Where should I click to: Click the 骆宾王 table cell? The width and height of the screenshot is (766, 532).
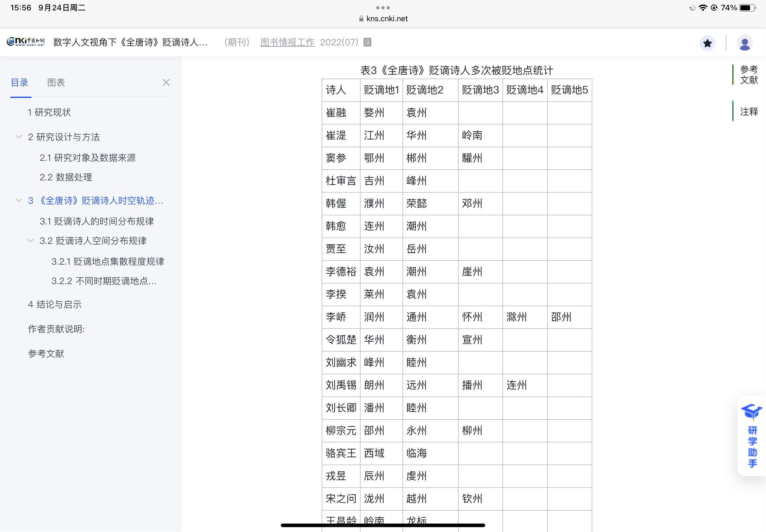click(x=341, y=453)
